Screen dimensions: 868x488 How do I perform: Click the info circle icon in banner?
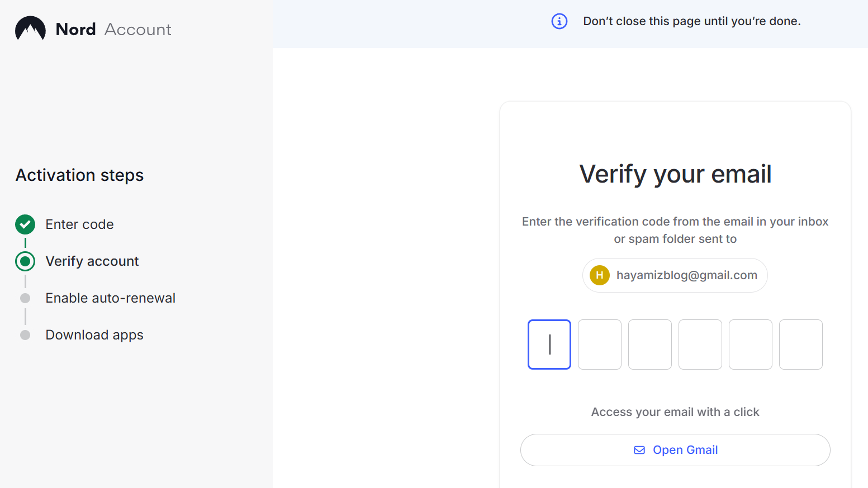point(559,21)
